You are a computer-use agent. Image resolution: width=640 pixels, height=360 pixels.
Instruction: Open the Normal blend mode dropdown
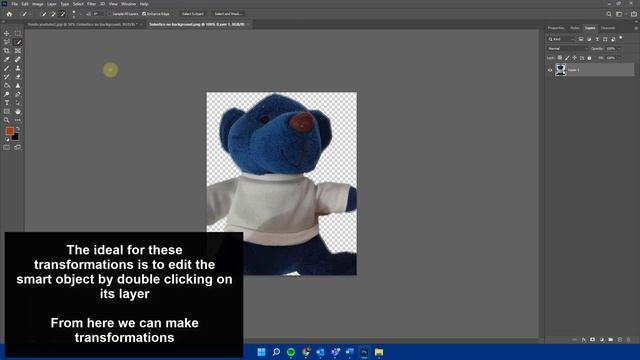(567, 49)
